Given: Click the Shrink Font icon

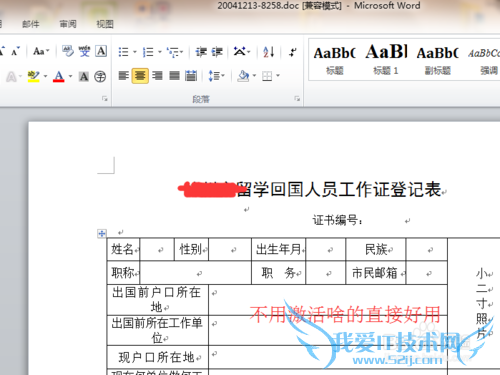Looking at the screenshot, I should tap(15, 52).
